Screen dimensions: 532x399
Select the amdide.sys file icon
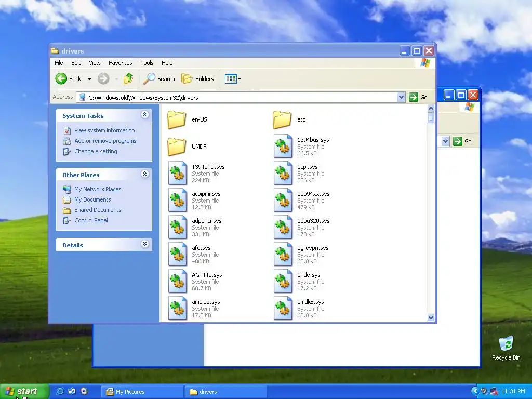coord(178,308)
